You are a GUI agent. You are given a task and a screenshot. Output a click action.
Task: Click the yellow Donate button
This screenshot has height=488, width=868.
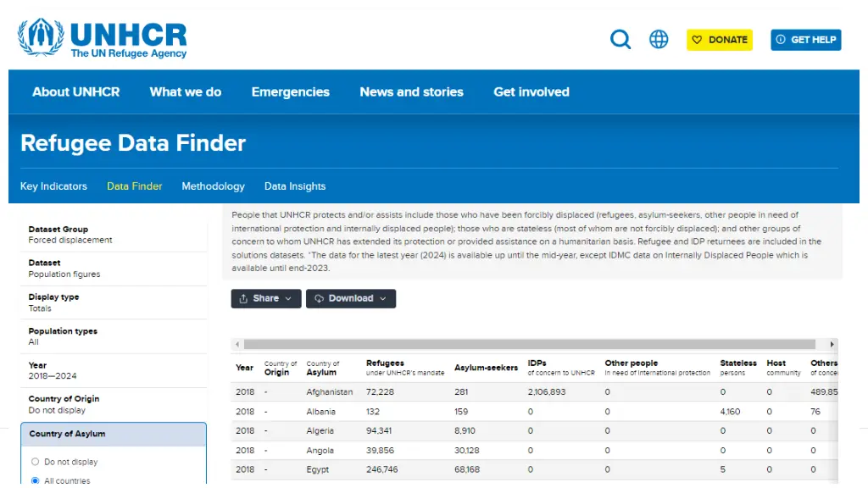coord(720,40)
